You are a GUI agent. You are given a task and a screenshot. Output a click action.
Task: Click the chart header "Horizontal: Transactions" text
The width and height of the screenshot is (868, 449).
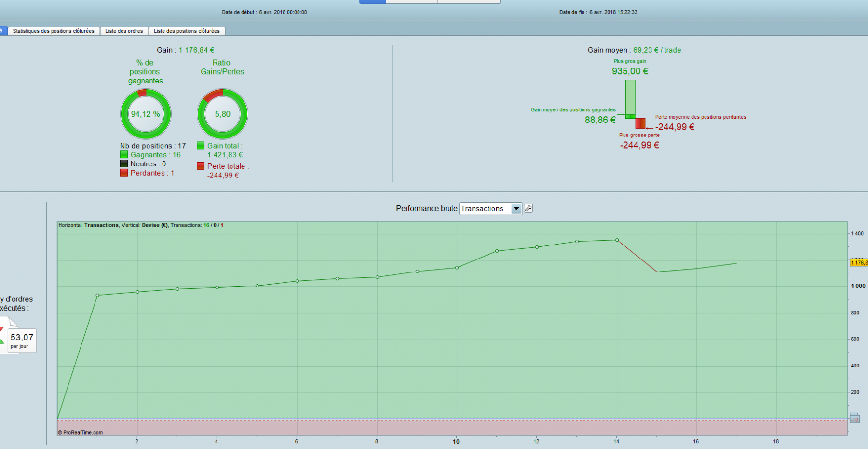(89, 225)
